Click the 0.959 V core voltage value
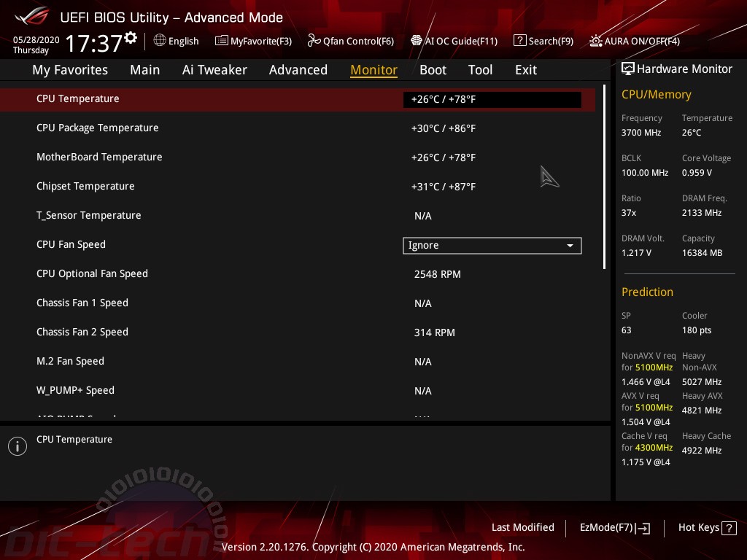Screen dimensions: 747x560 697,172
